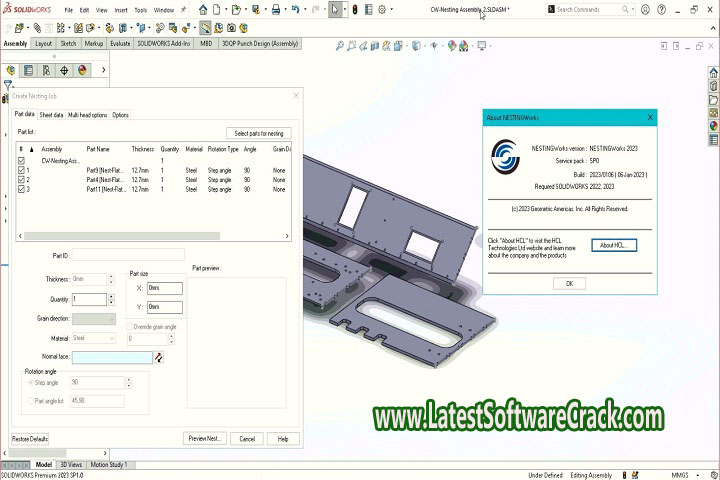Viewport: 720px width, 480px height.
Task: Click the View Settings monitor icon
Action: pos(482,45)
